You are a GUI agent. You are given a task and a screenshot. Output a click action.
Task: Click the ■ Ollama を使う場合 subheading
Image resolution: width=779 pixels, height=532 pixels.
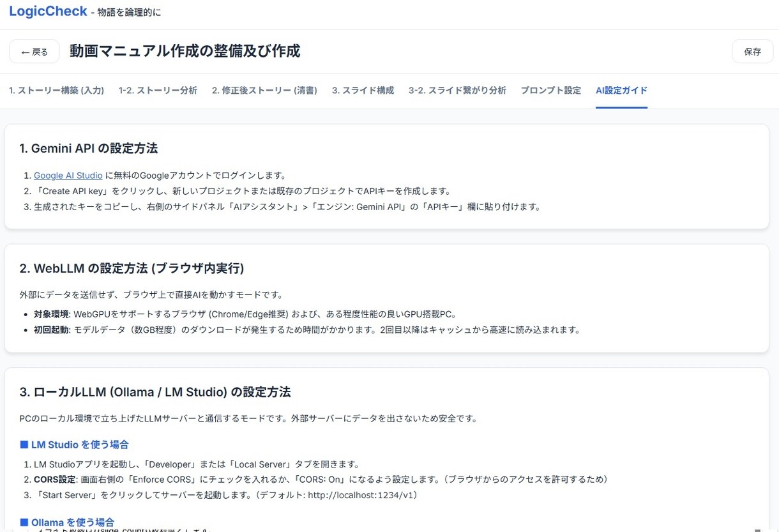(67, 522)
